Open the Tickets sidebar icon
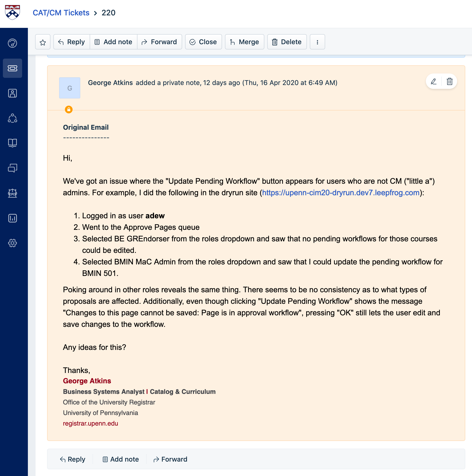Screen dimensions: 472x476 12,68
